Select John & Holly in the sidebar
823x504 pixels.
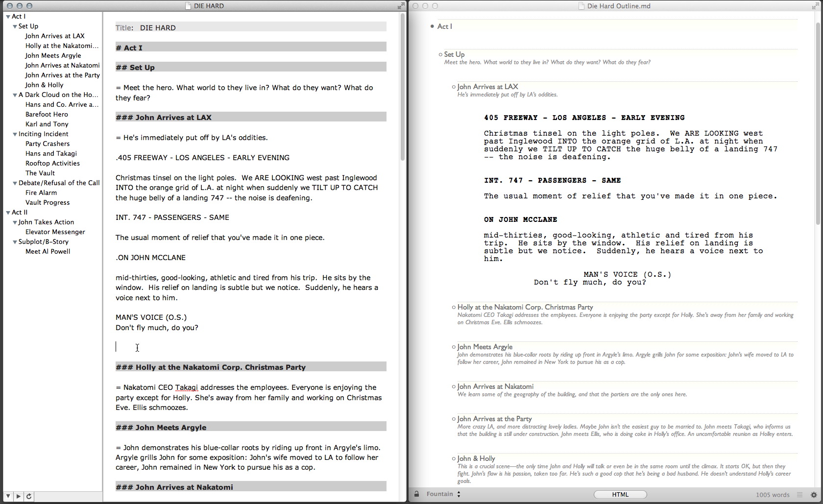tap(44, 85)
